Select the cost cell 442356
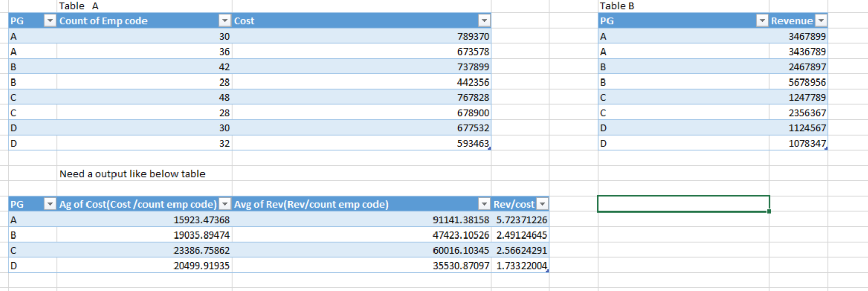The image size is (868, 291). 362,82
